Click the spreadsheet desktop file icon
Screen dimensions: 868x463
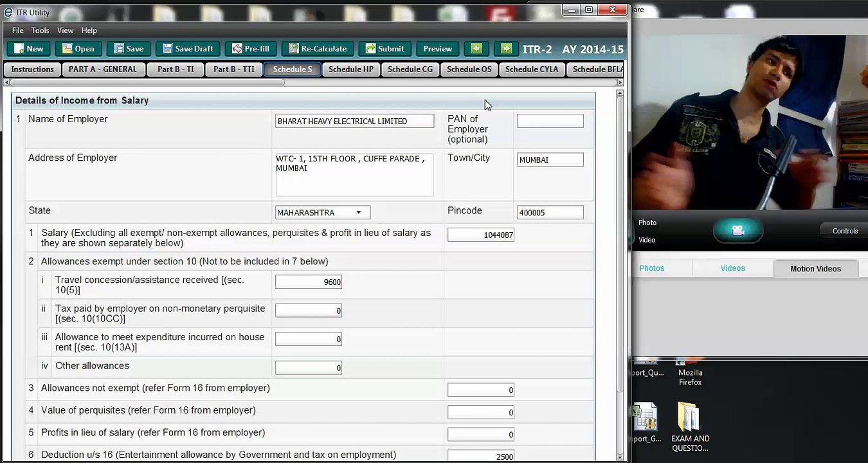(x=645, y=422)
